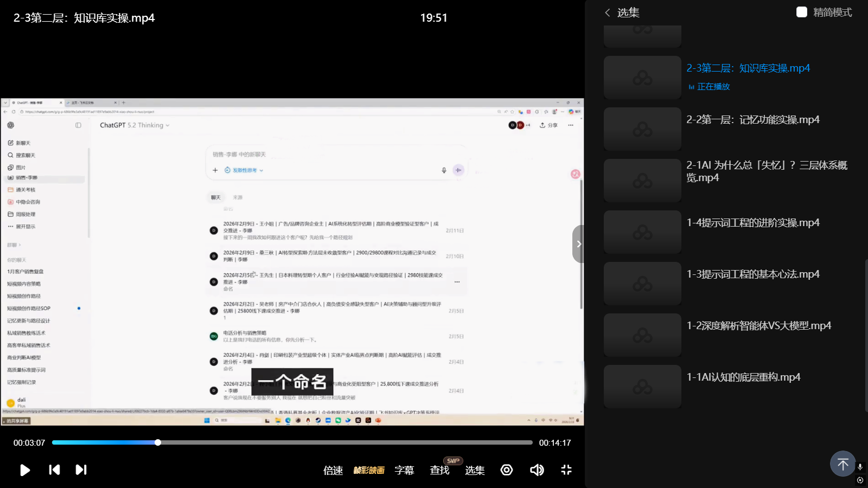
Task: Open the 查找 search feature
Action: pos(439,470)
